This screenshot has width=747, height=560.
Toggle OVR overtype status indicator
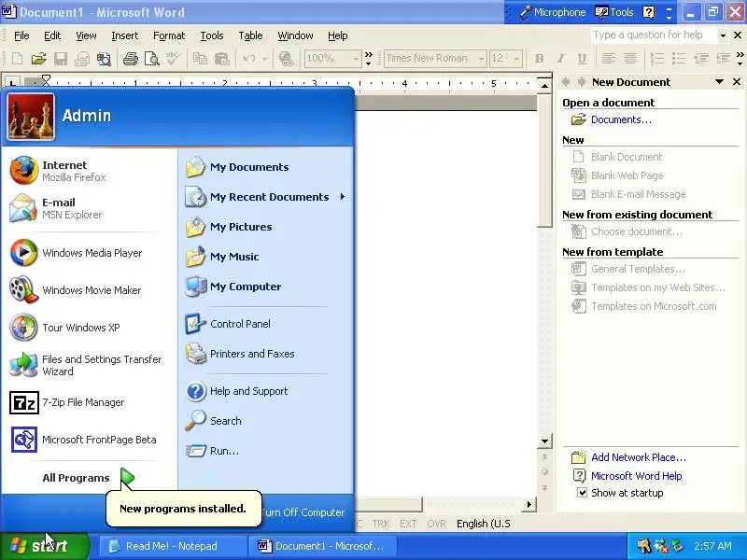click(436, 524)
